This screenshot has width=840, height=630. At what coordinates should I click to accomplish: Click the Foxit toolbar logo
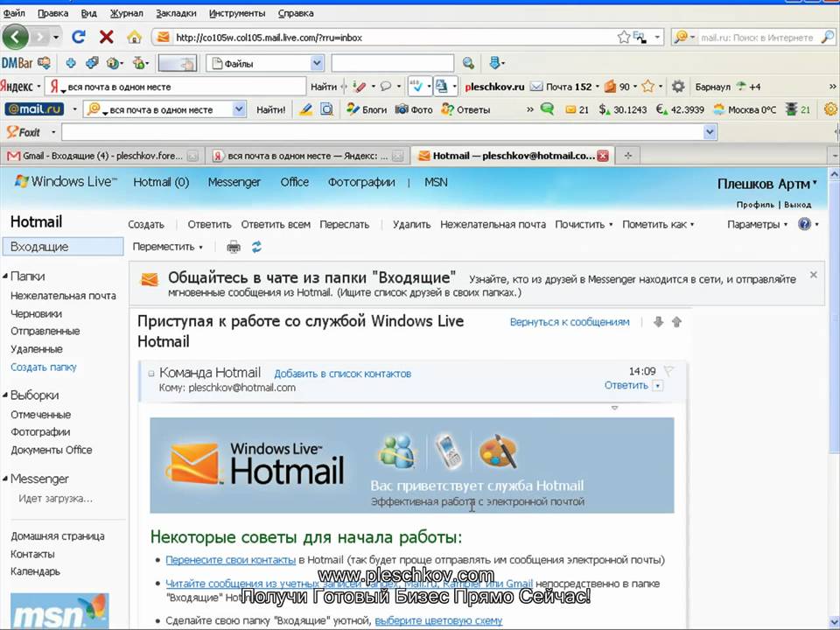[x=24, y=132]
